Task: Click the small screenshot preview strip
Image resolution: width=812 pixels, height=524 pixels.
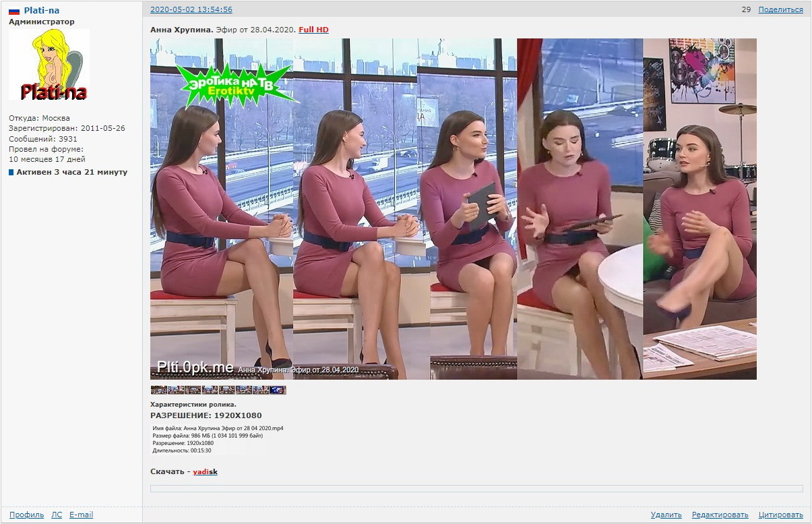Action: [218, 390]
